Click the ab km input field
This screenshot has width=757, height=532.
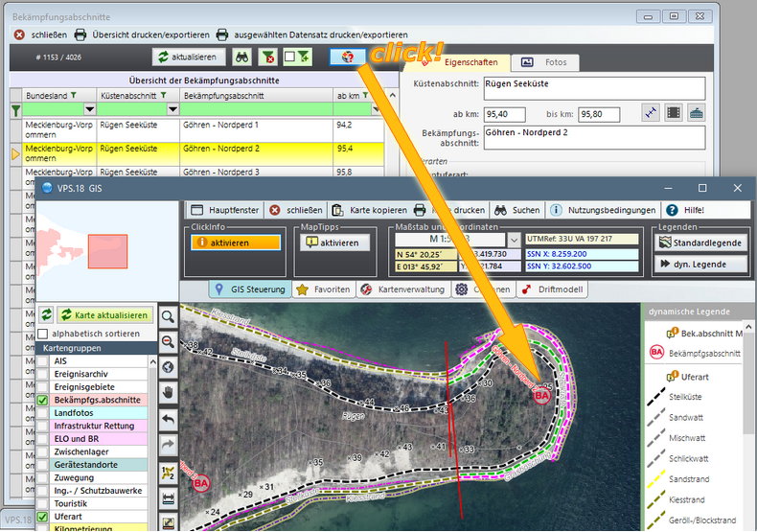[x=504, y=114]
